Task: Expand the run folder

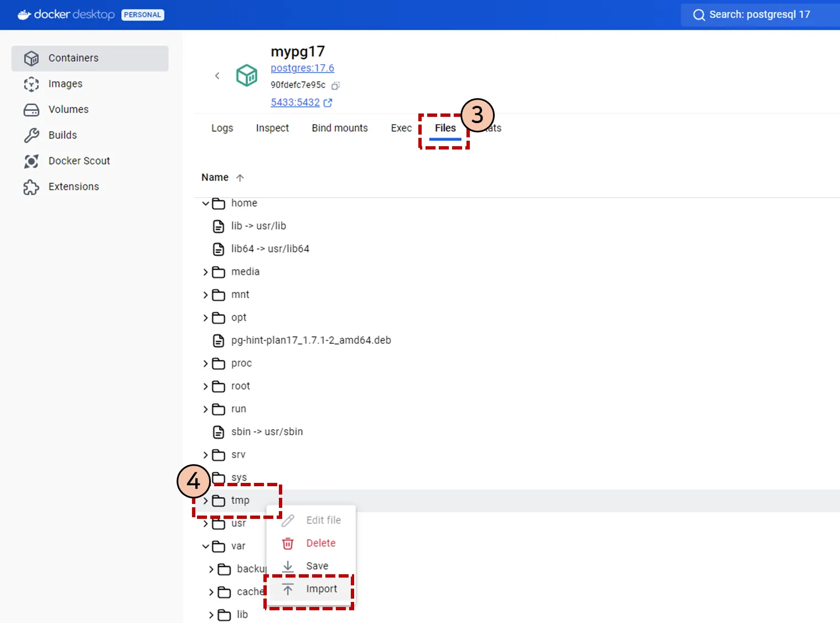Action: click(x=205, y=409)
